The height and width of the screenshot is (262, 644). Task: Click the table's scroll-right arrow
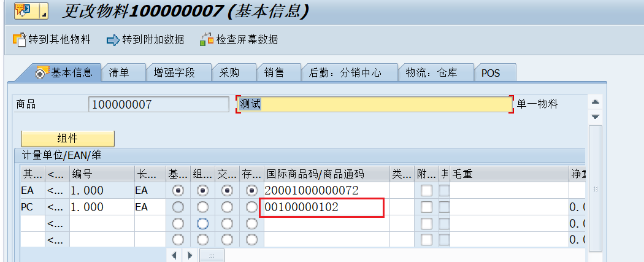pos(190,255)
